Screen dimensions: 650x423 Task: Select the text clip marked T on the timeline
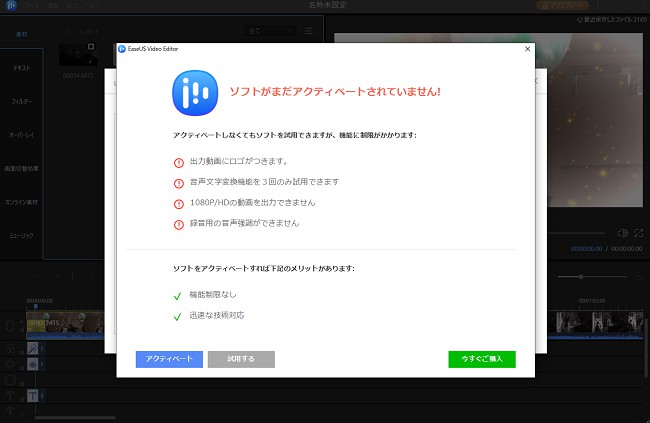pyautogui.click(x=33, y=396)
